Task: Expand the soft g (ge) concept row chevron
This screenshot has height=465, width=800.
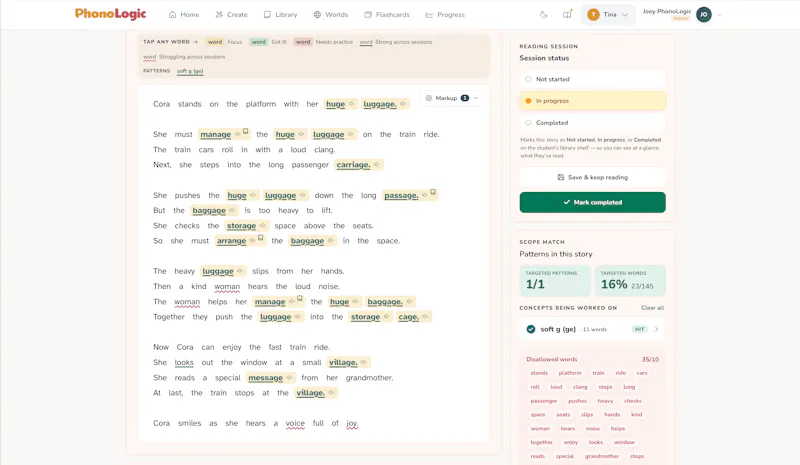Action: click(x=657, y=329)
